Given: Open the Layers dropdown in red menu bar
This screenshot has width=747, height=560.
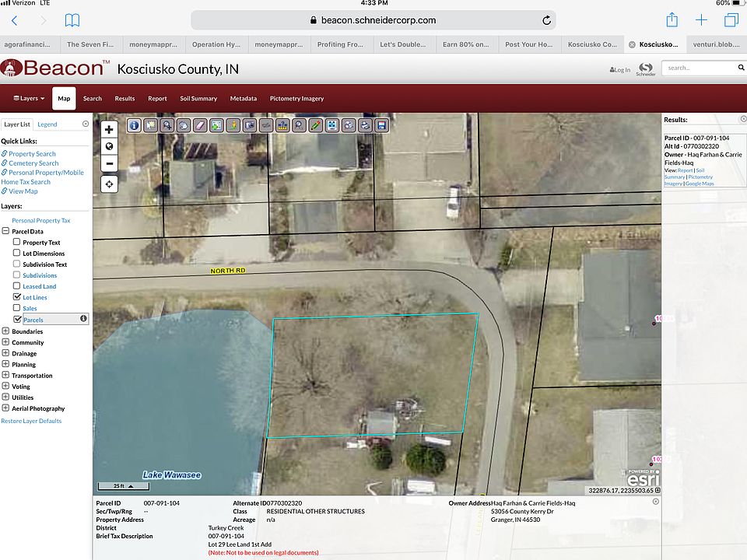Looking at the screenshot, I should click(x=29, y=99).
